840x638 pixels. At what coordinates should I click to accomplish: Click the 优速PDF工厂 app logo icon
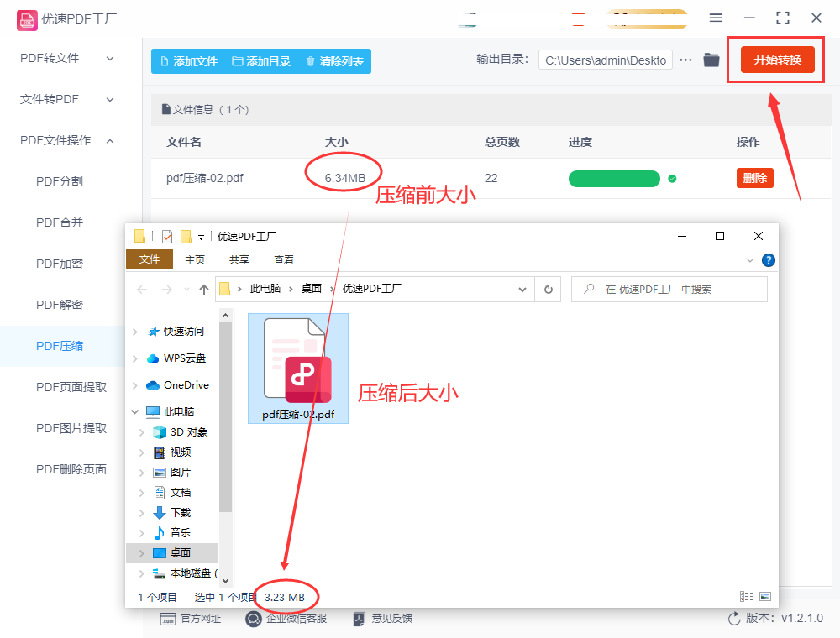click(x=27, y=20)
